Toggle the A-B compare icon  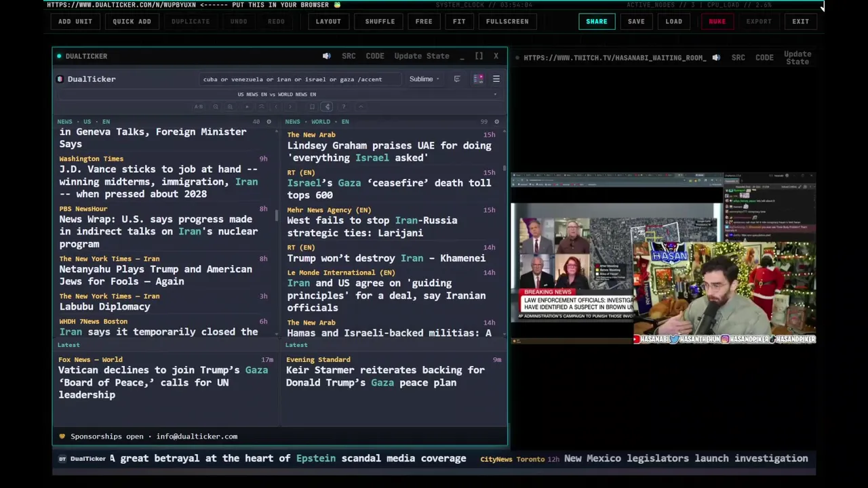click(199, 106)
